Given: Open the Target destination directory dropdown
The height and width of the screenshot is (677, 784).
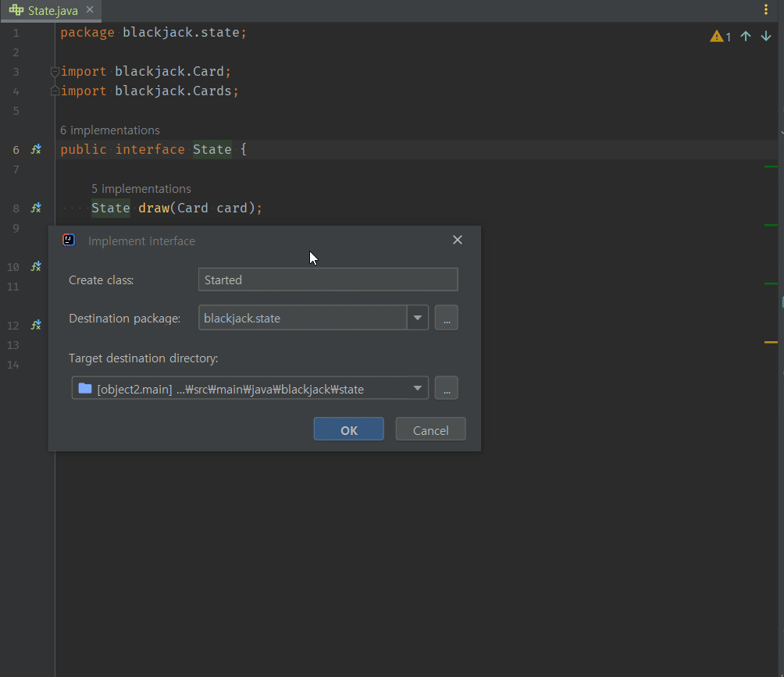Looking at the screenshot, I should (418, 389).
